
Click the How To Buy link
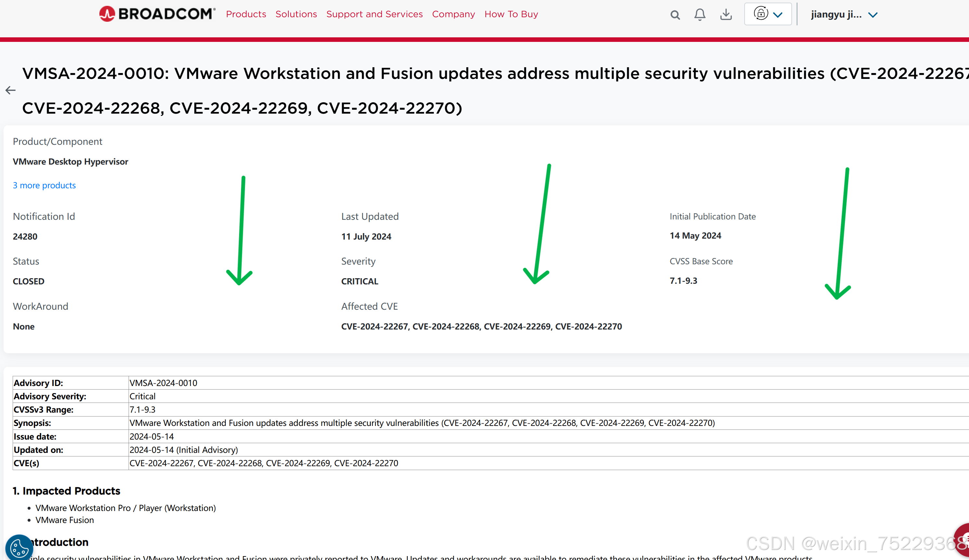point(511,14)
